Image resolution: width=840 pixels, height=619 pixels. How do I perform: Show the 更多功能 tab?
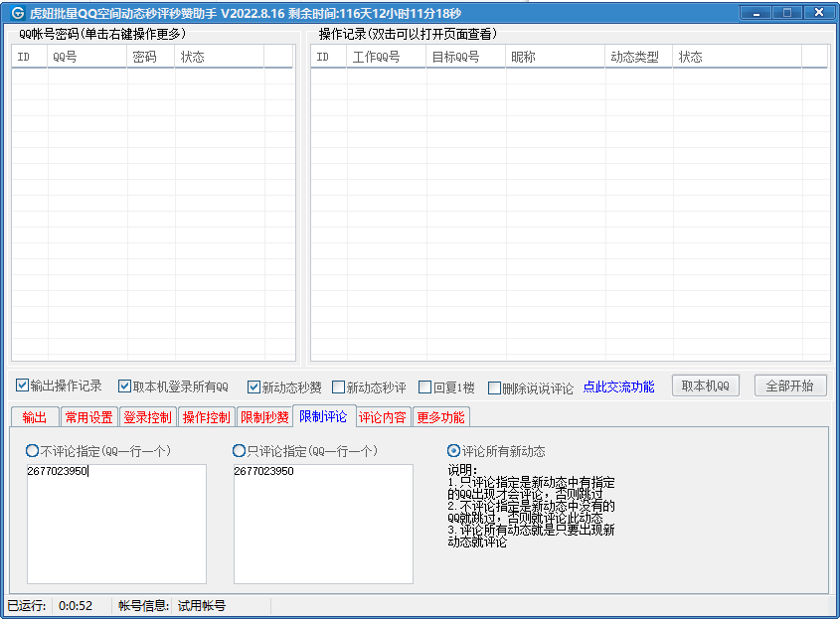point(441,417)
